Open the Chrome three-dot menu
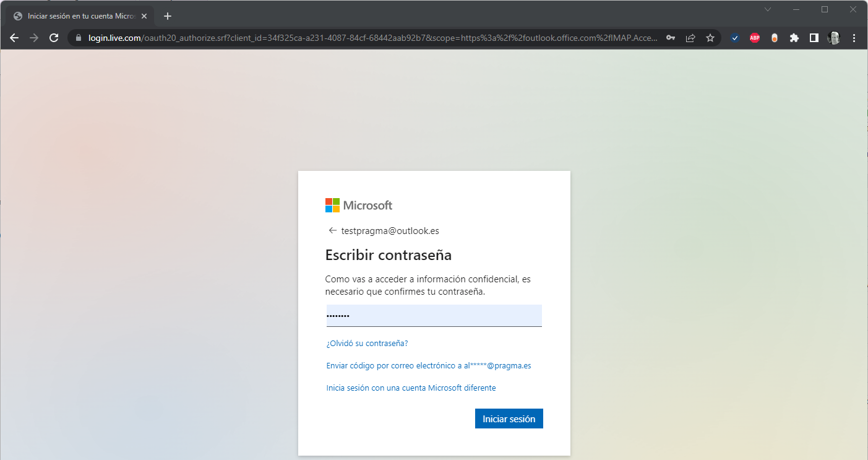The image size is (868, 460). (x=854, y=38)
